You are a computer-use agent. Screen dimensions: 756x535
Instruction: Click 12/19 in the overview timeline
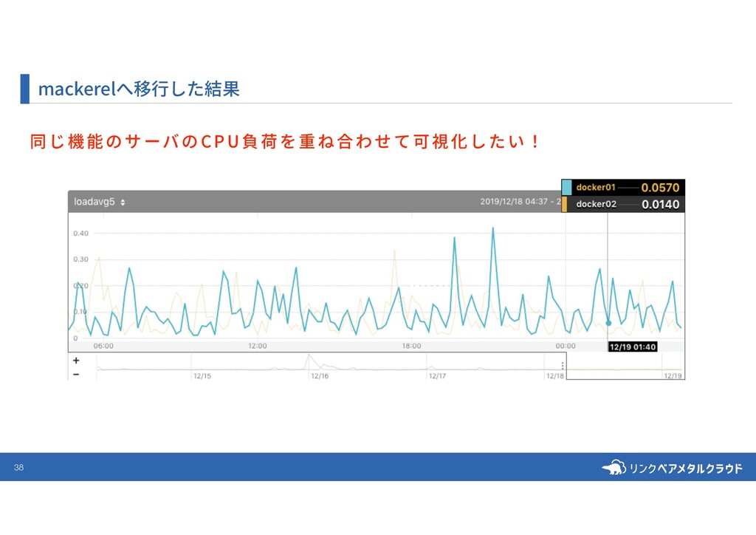(673, 376)
